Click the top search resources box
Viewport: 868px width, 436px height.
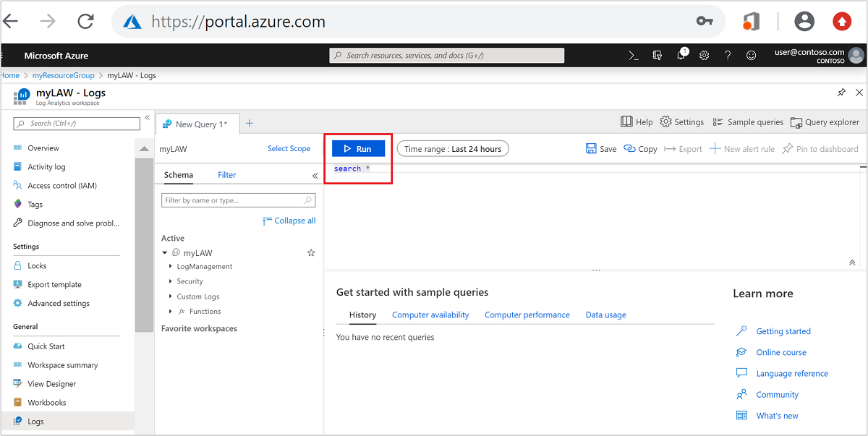(446, 56)
